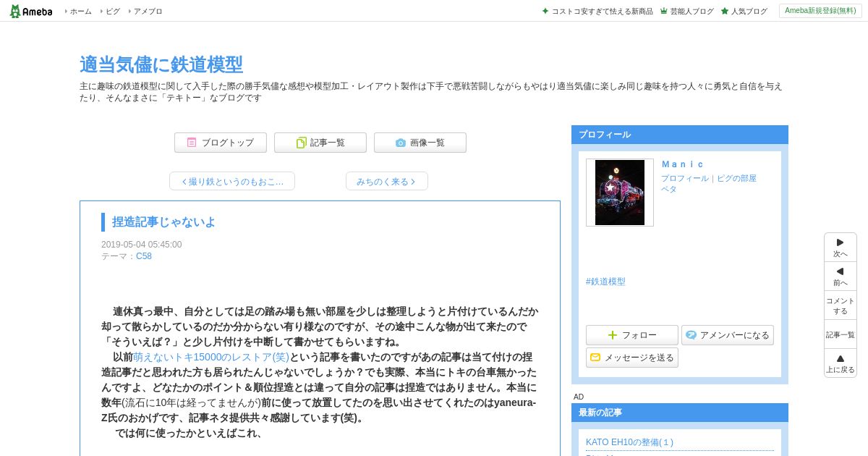Image resolution: width=868 pixels, height=456 pixels.
Task: Click the ブログトップ button
Action: tap(221, 143)
